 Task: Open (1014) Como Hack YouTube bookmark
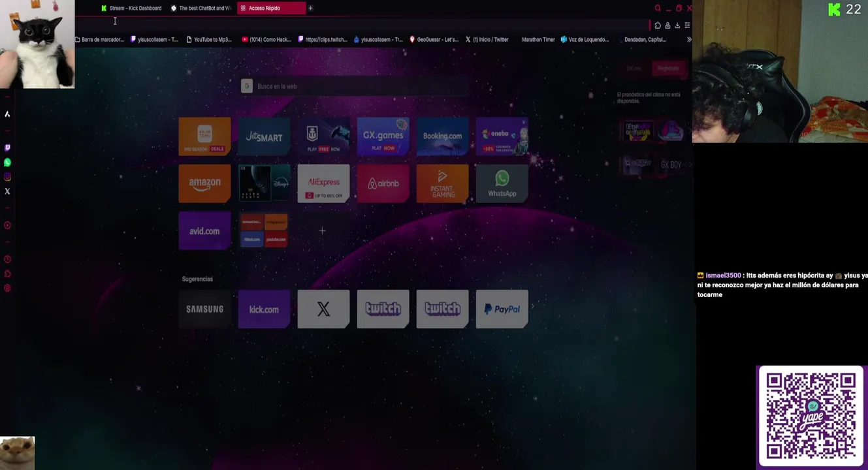tap(266, 40)
